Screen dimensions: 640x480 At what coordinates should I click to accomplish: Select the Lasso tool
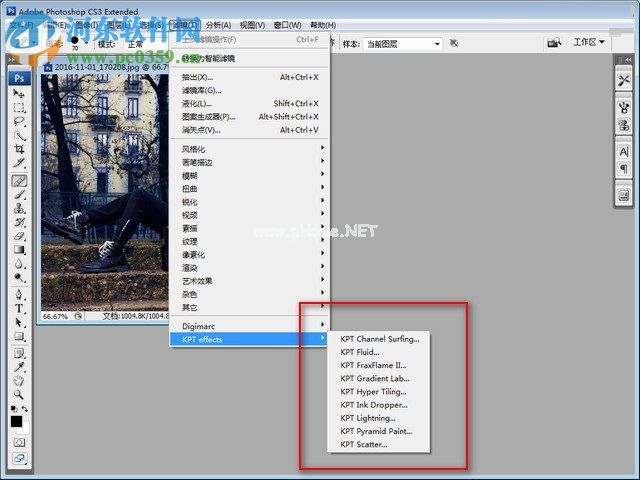point(19,122)
